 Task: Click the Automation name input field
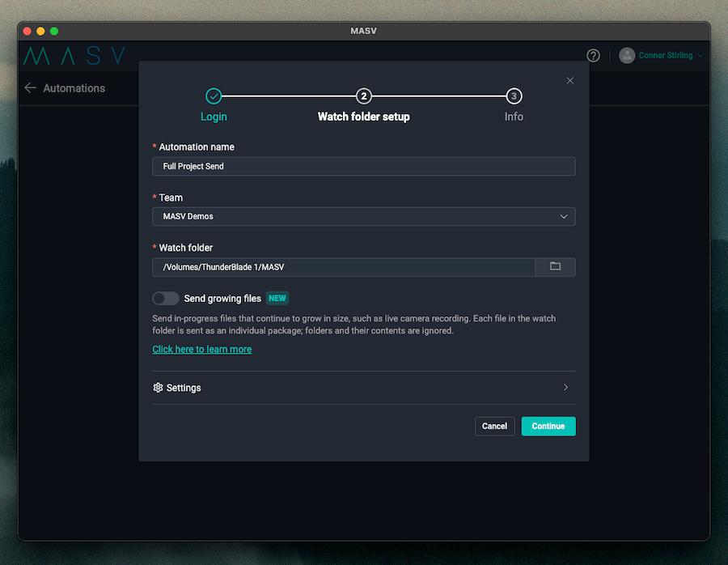363,166
